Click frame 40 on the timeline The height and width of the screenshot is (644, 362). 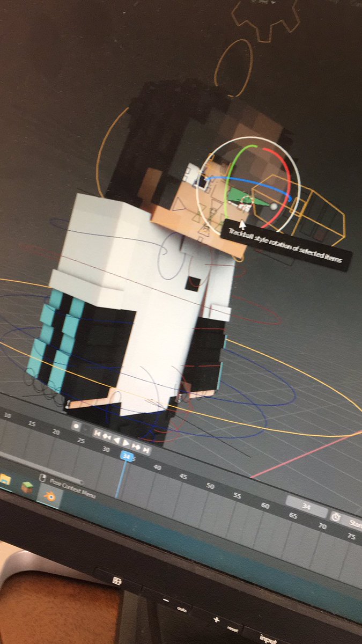[x=157, y=467]
